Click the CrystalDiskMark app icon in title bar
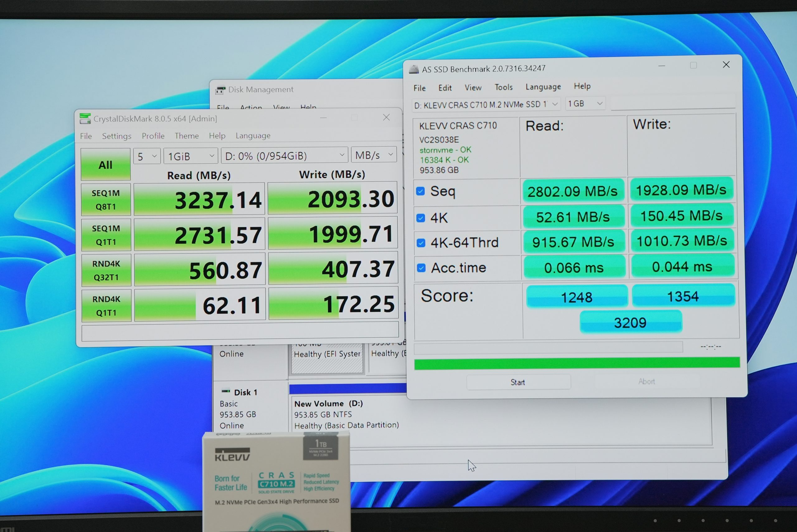 (x=85, y=119)
